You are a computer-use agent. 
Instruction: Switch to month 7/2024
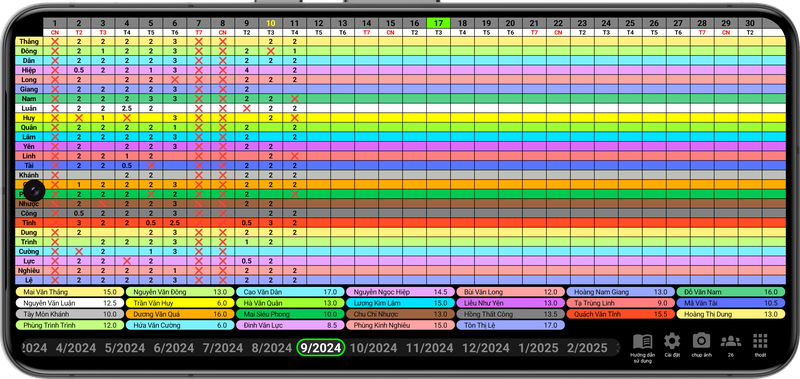coord(223,348)
